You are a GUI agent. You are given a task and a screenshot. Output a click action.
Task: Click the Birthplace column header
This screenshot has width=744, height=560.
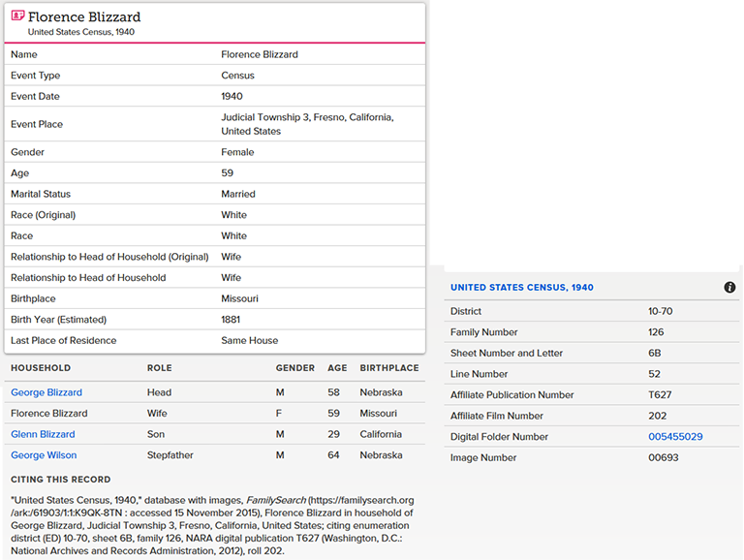(x=389, y=368)
